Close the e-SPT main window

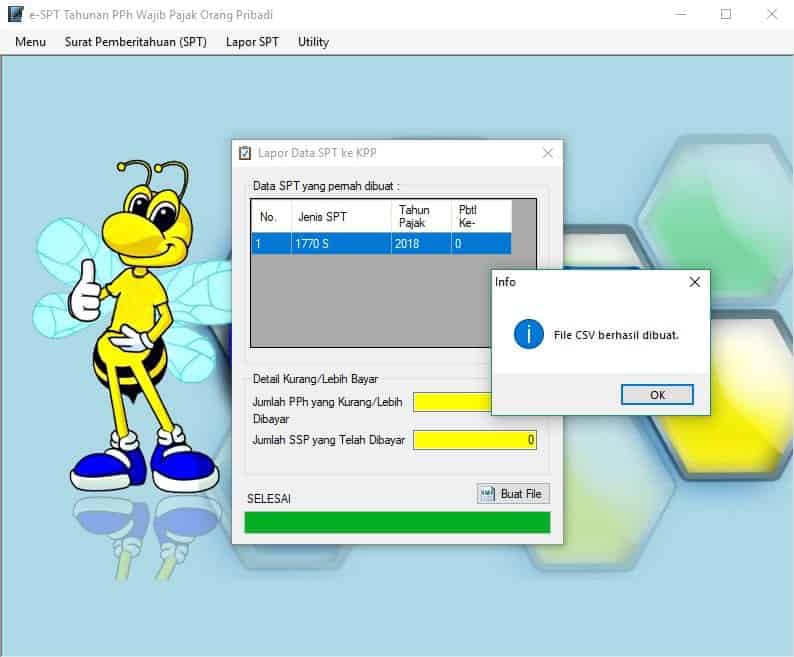pyautogui.click(x=771, y=14)
